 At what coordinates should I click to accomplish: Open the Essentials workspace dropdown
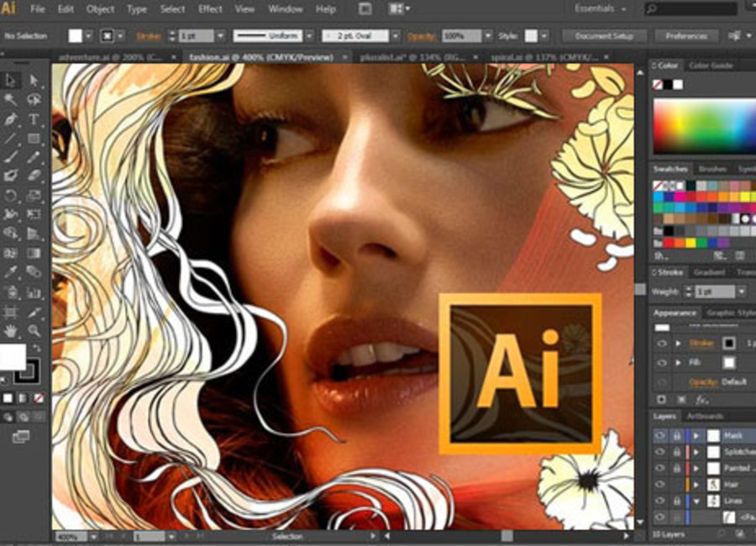600,8
